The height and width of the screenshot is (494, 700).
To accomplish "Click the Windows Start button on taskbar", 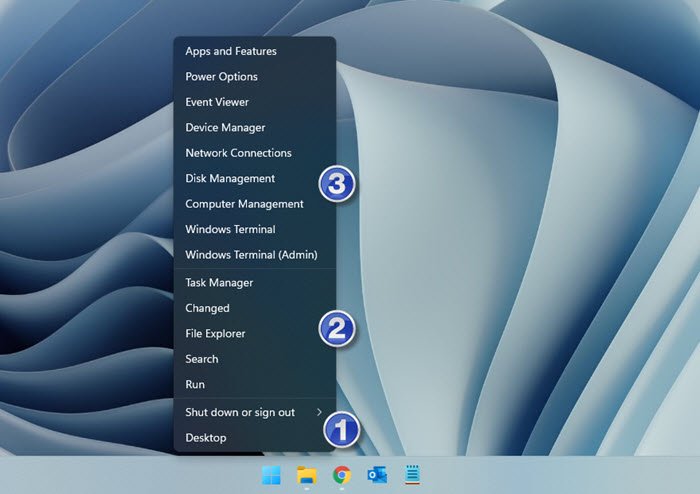I will click(272, 476).
